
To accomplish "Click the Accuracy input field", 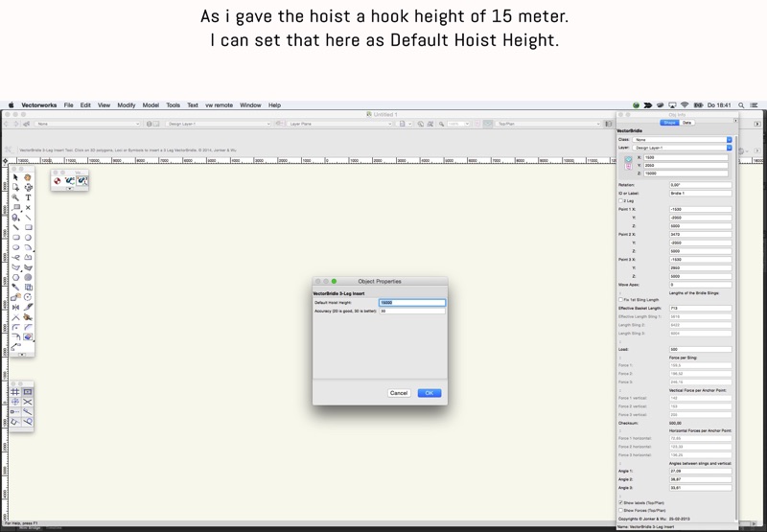I will pyautogui.click(x=412, y=311).
